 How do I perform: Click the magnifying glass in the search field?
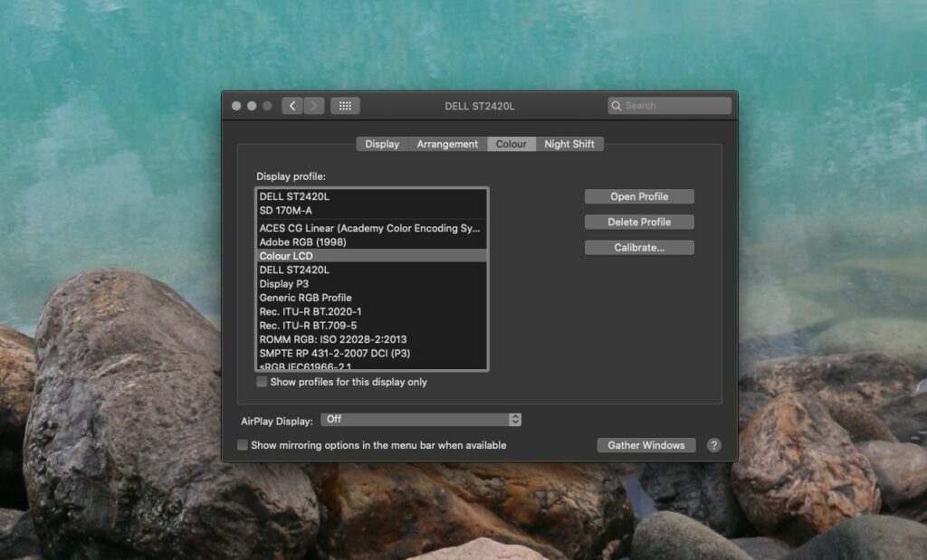[x=616, y=105]
